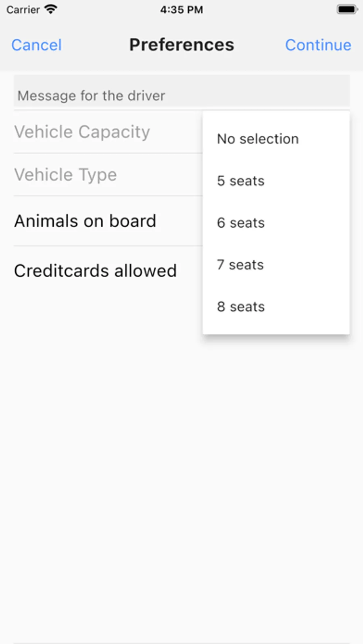Open the Vehicle Capacity dropdown
The width and height of the screenshot is (363, 644).
(82, 132)
